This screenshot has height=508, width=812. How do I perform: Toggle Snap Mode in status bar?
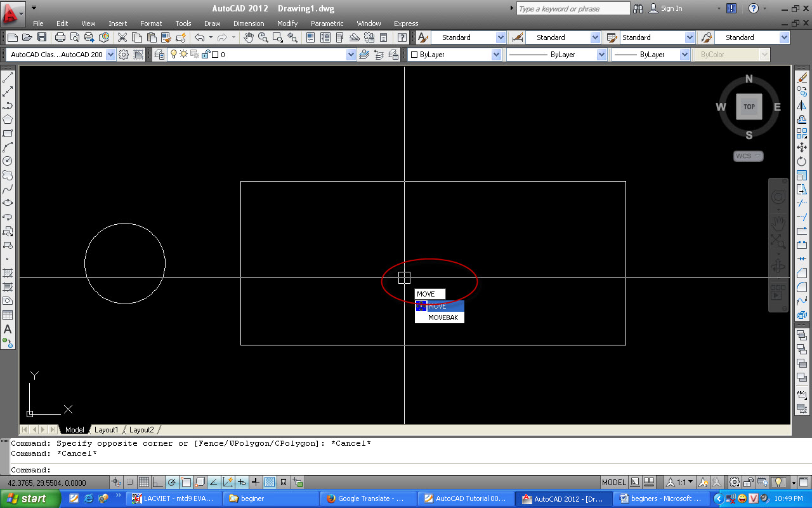pyautogui.click(x=130, y=483)
